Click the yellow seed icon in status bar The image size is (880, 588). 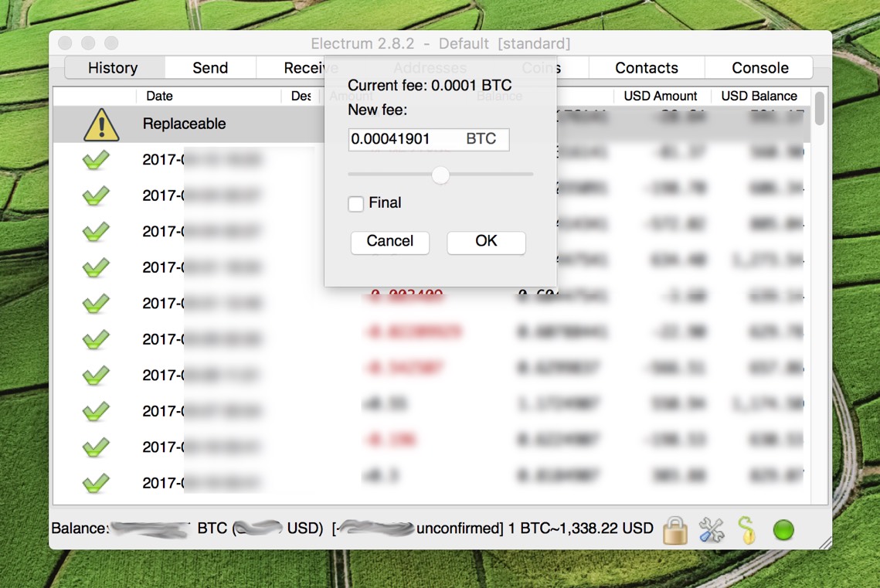pyautogui.click(x=747, y=530)
